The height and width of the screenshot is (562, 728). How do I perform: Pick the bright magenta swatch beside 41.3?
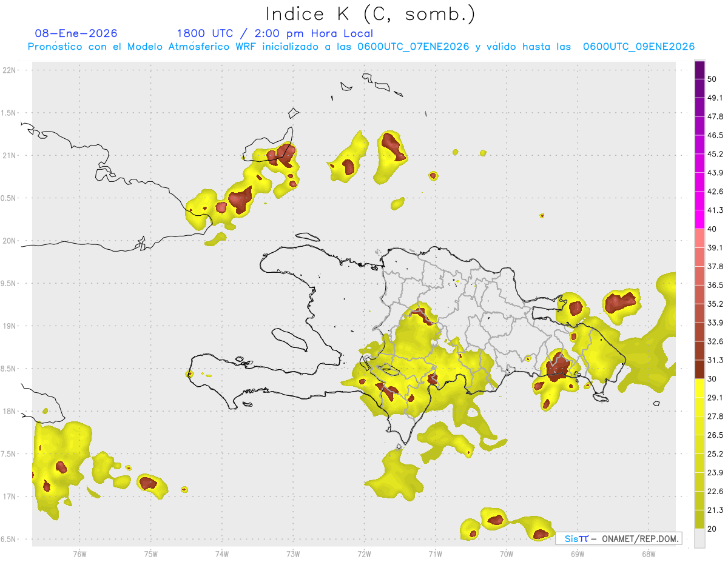[699, 218]
